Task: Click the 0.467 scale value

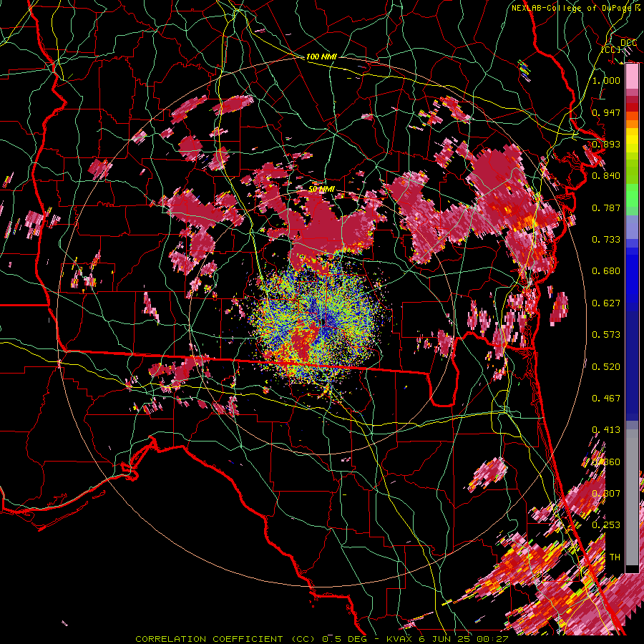Action: [x=606, y=399]
